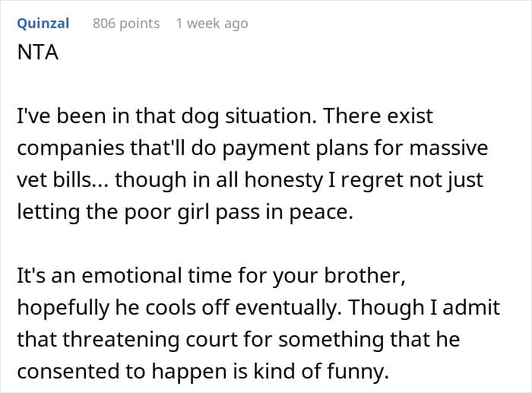
Task: Click the 806 points score
Action: point(126,24)
